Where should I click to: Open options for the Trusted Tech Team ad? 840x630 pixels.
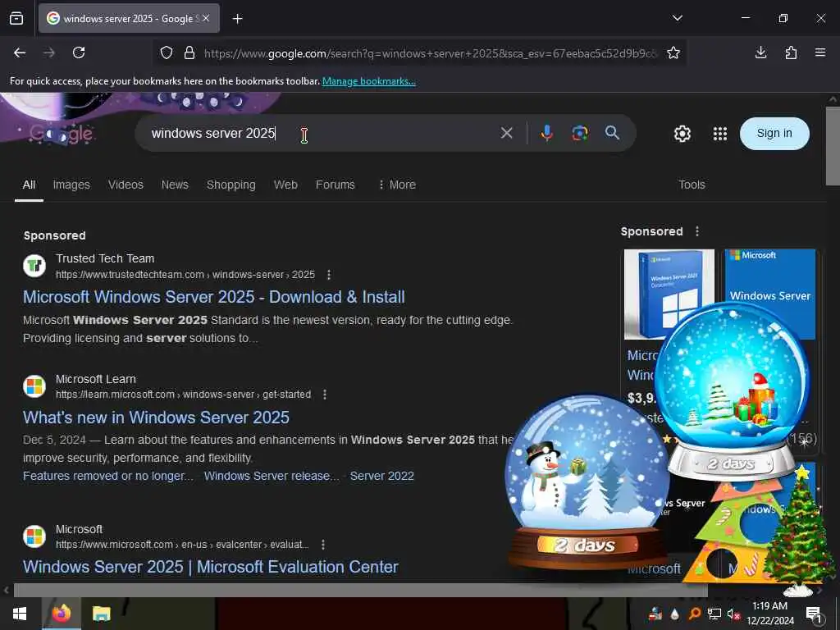328,275
